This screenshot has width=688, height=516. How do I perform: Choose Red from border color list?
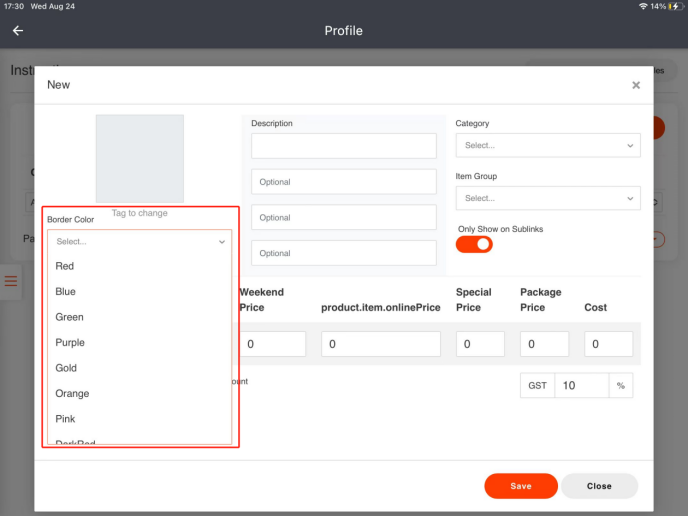click(65, 266)
